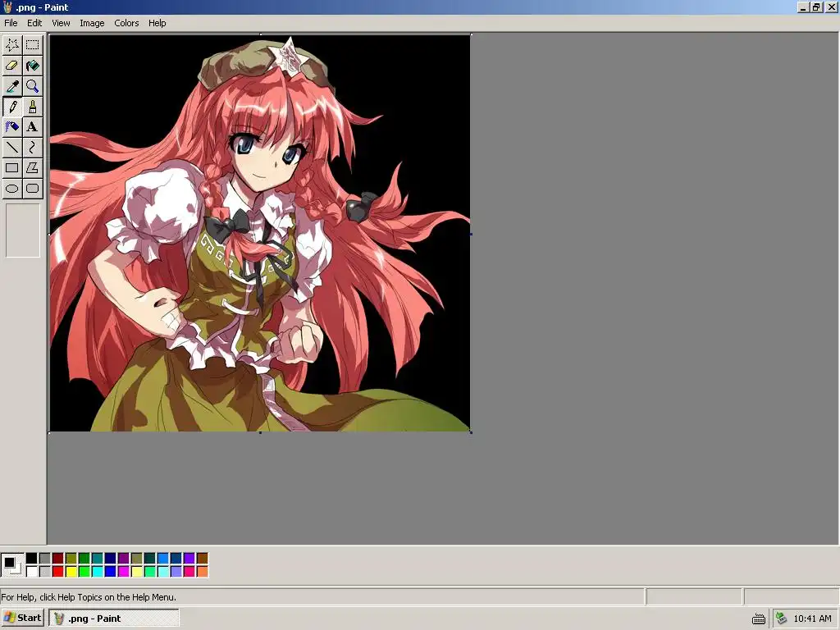
Task: Open the File menu
Action: coord(11,23)
